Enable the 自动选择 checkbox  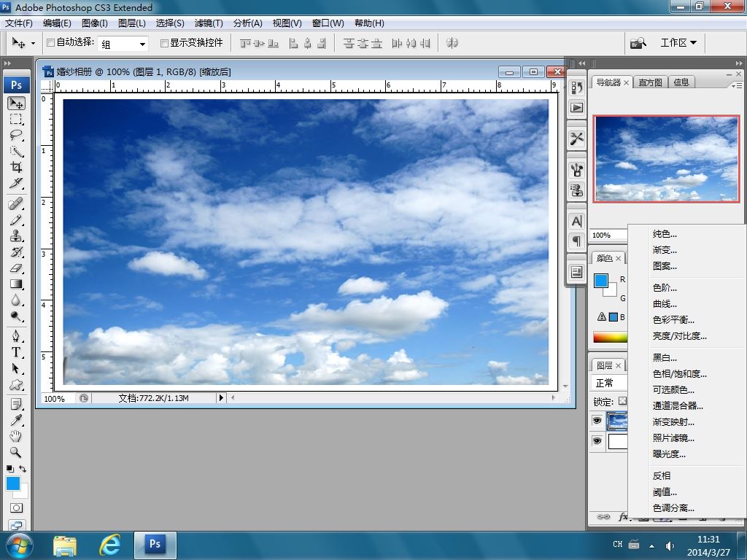(x=50, y=43)
